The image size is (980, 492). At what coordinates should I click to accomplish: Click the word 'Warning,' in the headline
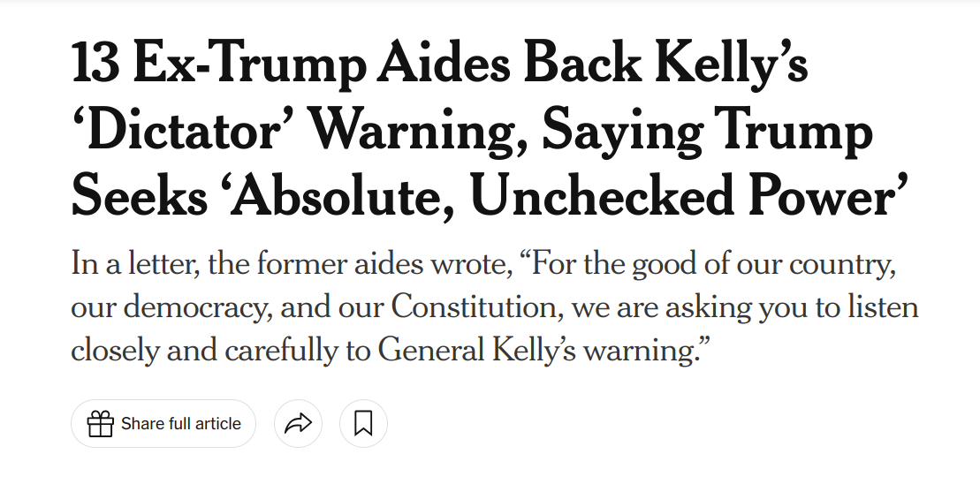(420, 133)
